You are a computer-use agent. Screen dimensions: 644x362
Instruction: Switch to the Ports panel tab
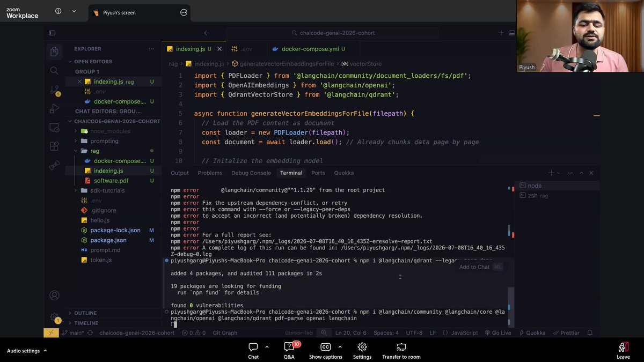pyautogui.click(x=318, y=173)
